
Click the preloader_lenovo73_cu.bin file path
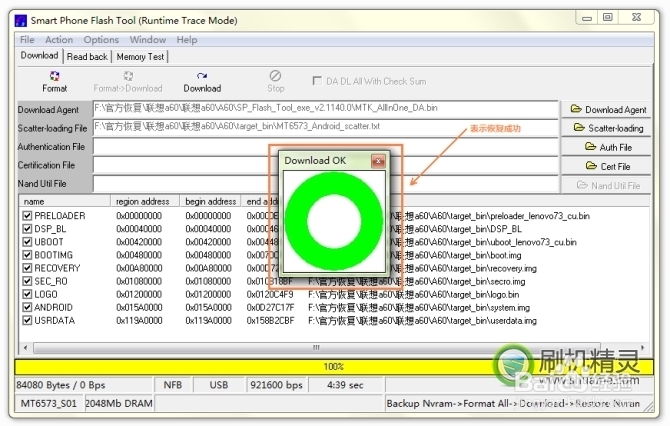click(490, 216)
